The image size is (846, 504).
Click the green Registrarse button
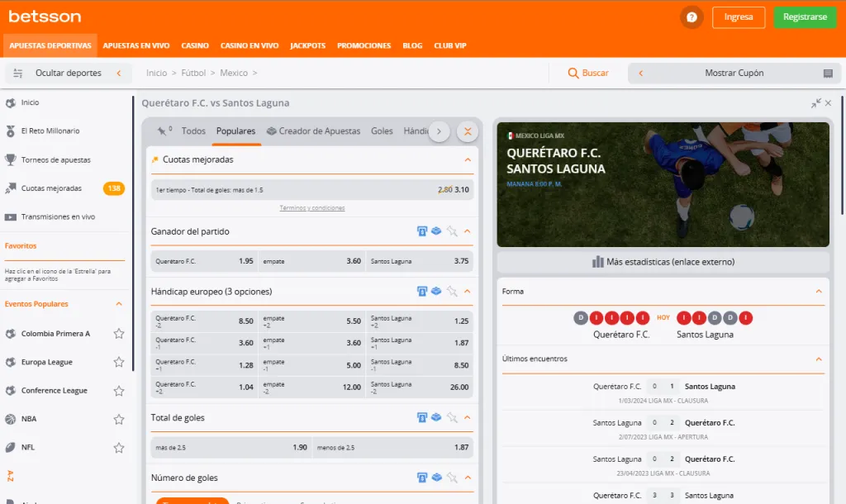coord(805,17)
